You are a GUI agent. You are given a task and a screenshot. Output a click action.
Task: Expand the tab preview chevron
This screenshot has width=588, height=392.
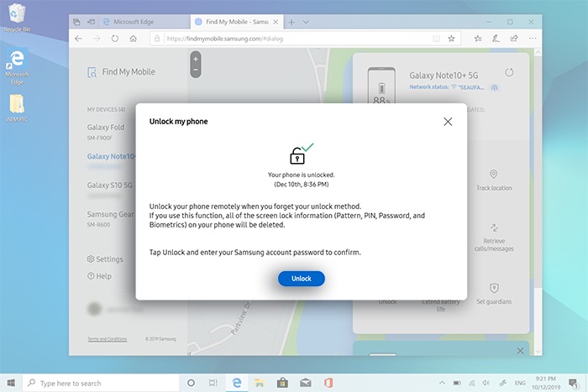306,22
